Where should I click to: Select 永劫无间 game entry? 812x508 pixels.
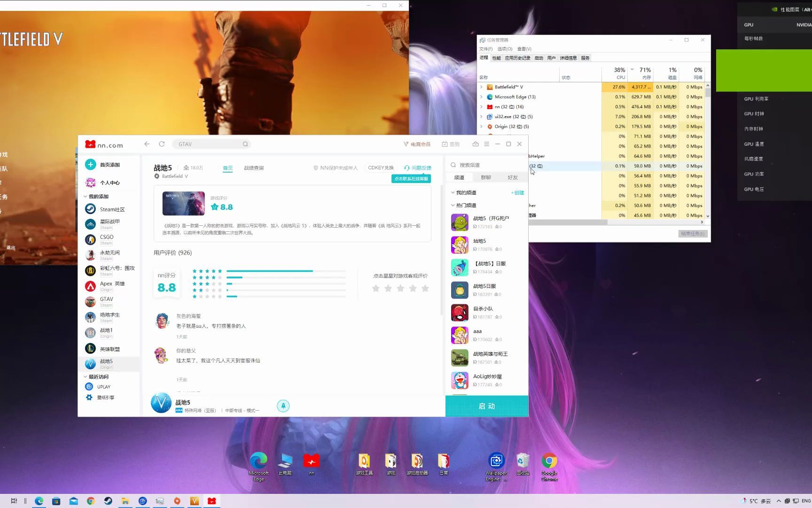tap(109, 255)
